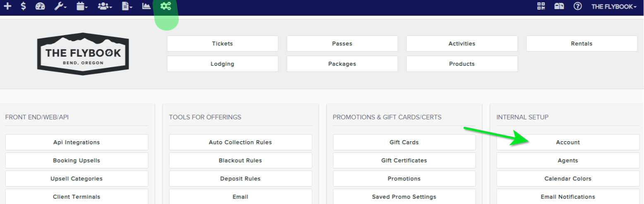Open Api Integrations settings
644x204 pixels.
[77, 142]
